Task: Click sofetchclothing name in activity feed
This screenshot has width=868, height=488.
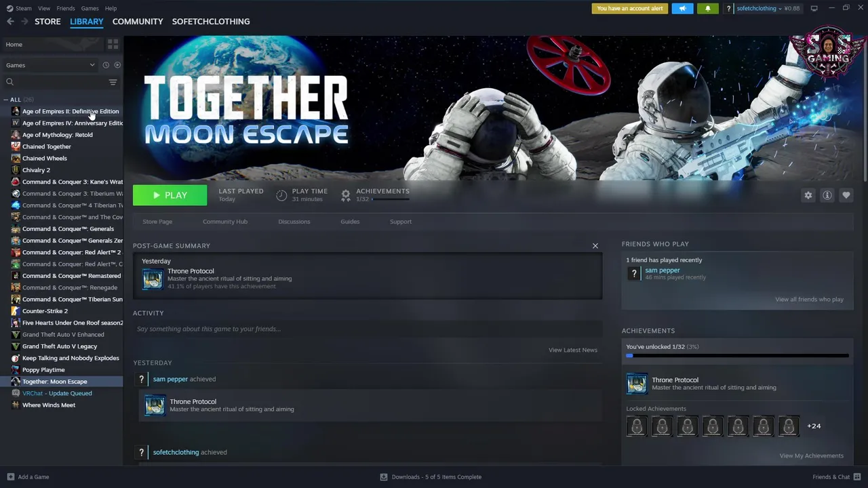Action: [176, 453]
